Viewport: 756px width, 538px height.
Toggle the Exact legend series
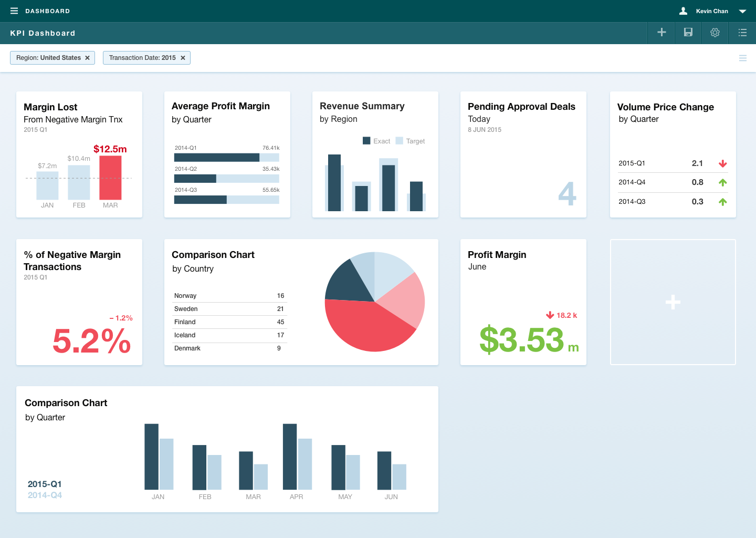pos(376,141)
